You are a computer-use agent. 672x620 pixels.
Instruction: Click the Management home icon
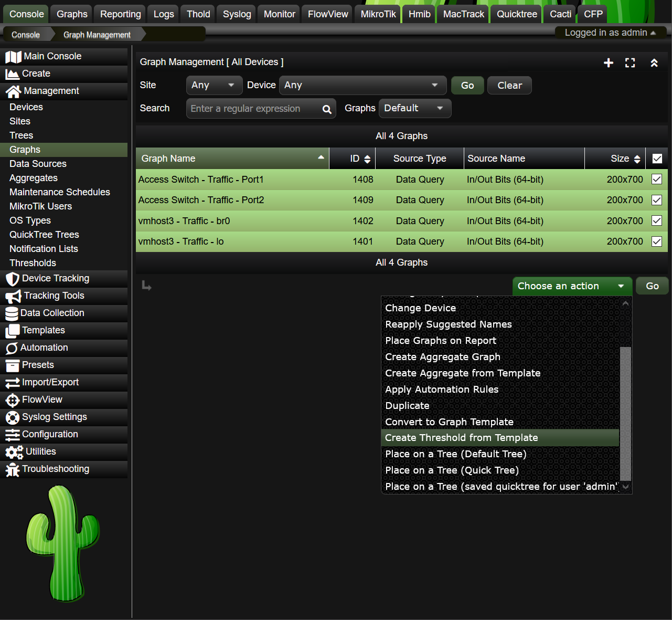(x=13, y=91)
